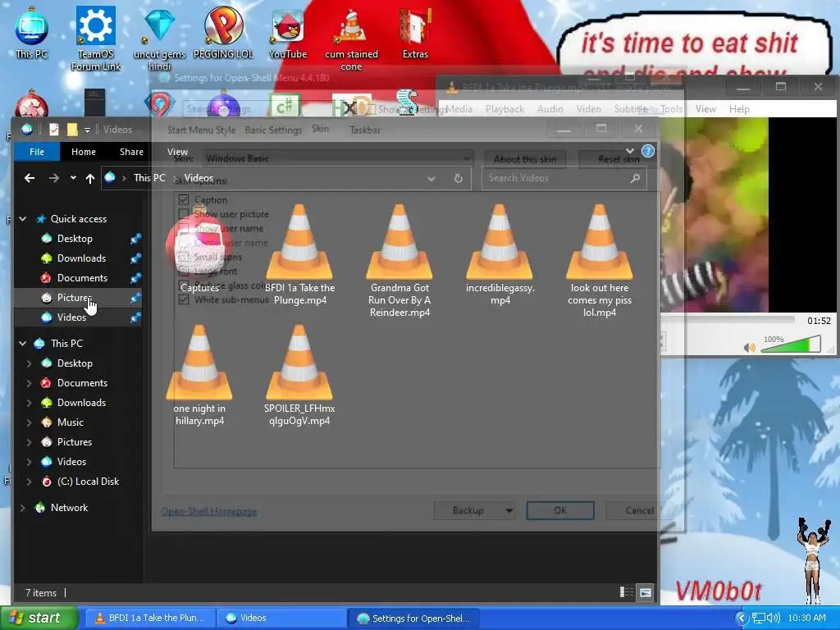Launch the Peggle desktop icon
This screenshot has width=840, height=630.
(x=223, y=33)
